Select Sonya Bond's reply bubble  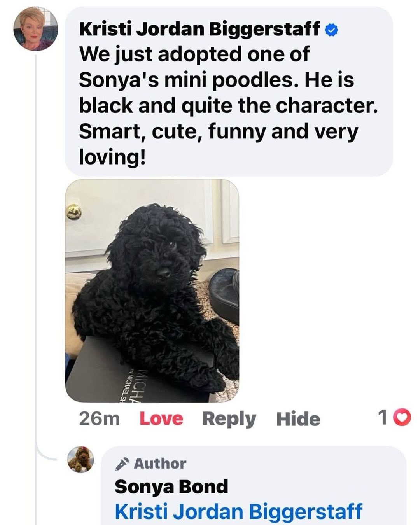coord(254,486)
